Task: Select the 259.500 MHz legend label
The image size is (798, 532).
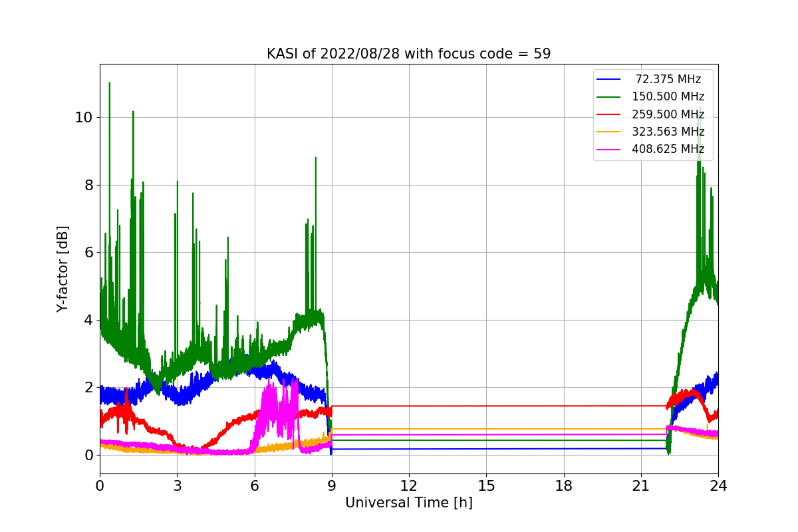Action: coord(668,114)
